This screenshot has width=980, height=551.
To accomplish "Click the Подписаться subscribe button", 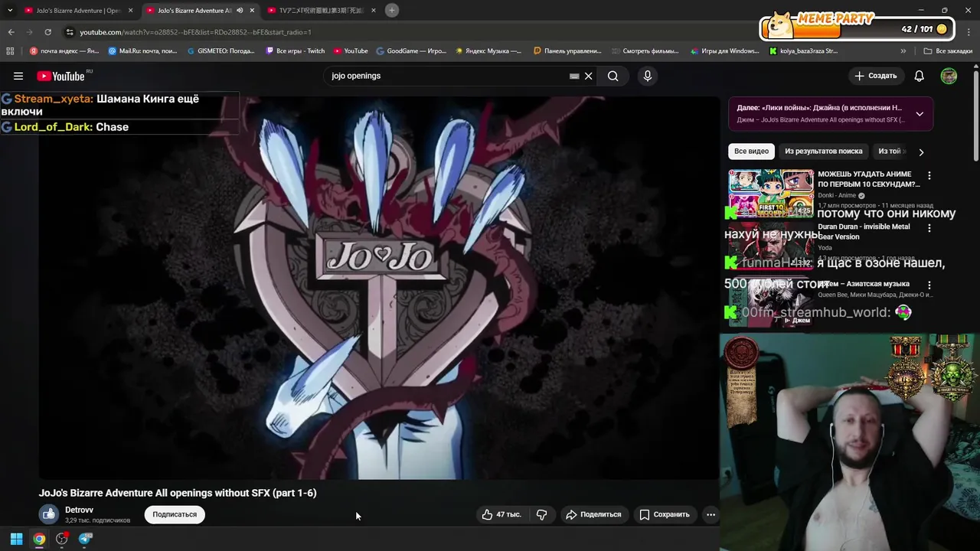I will (175, 514).
